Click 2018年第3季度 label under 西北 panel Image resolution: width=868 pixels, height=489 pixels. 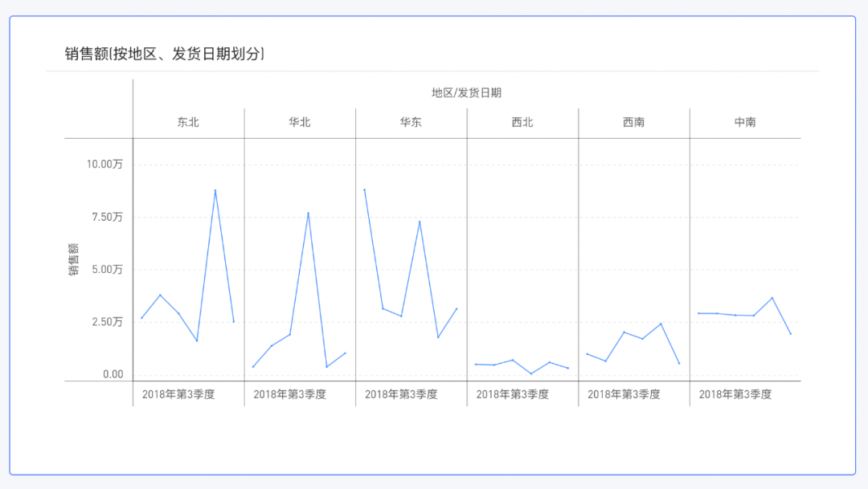[x=512, y=394]
